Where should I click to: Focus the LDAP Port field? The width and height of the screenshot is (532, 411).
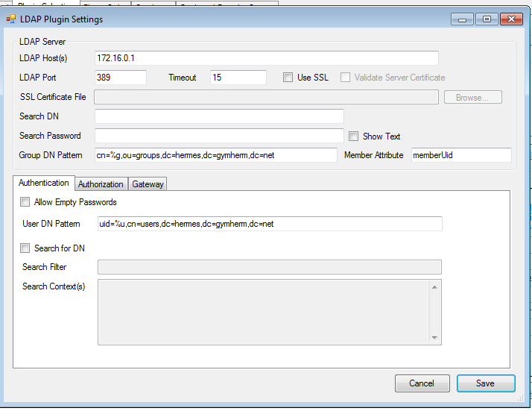pyautogui.click(x=121, y=78)
